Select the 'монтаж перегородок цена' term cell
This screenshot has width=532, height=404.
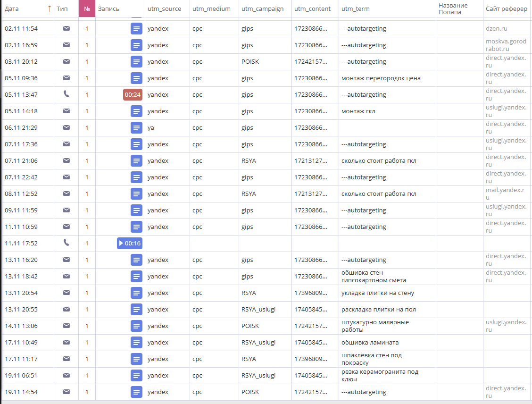tap(387, 78)
